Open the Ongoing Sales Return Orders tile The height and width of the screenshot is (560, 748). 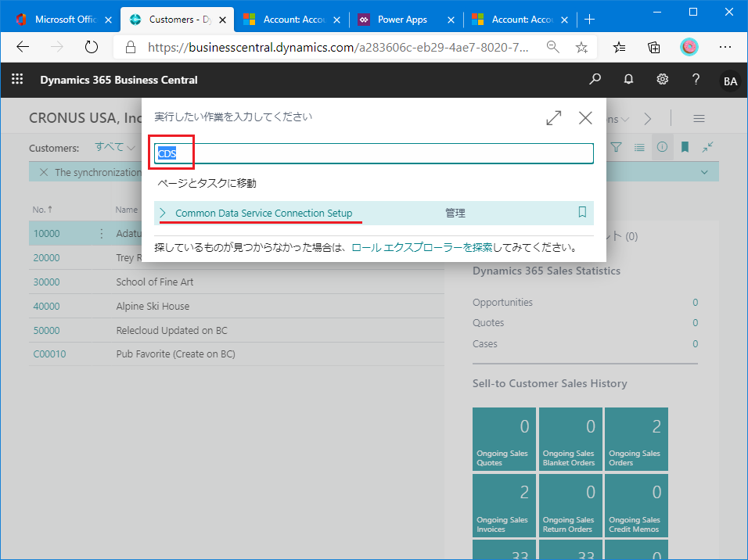(570, 505)
